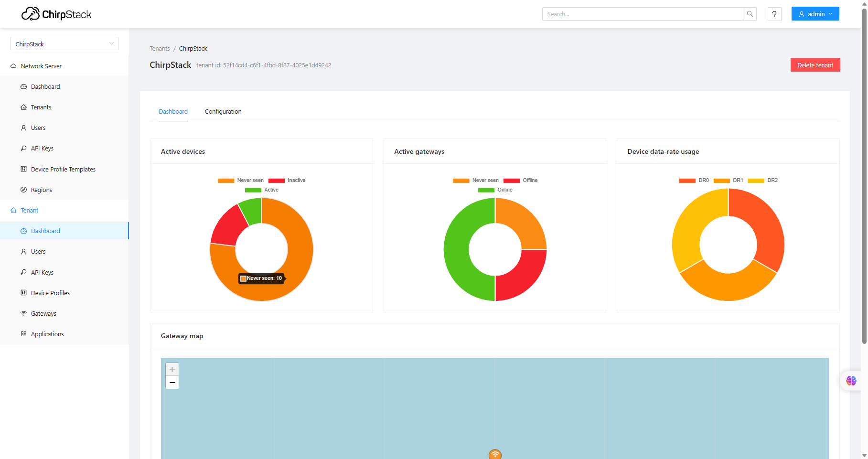Image resolution: width=868 pixels, height=459 pixels.
Task: Click the red Offline segment of gateways chart
Action: 523,276
